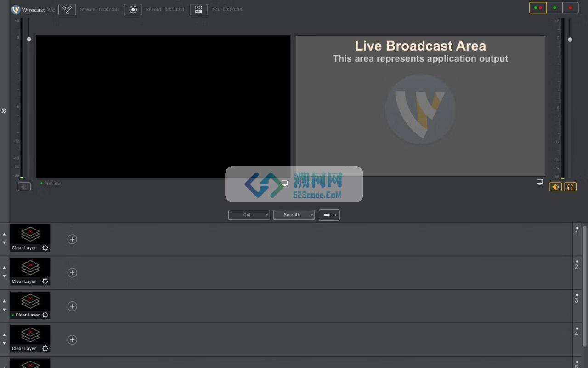Select the Preview and Live layout button
588x368 pixels.
click(538, 8)
